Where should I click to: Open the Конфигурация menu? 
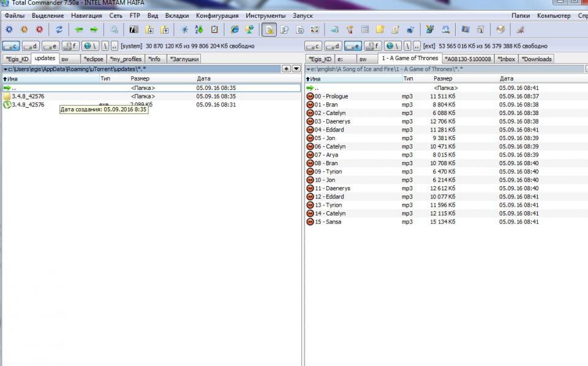(x=217, y=15)
